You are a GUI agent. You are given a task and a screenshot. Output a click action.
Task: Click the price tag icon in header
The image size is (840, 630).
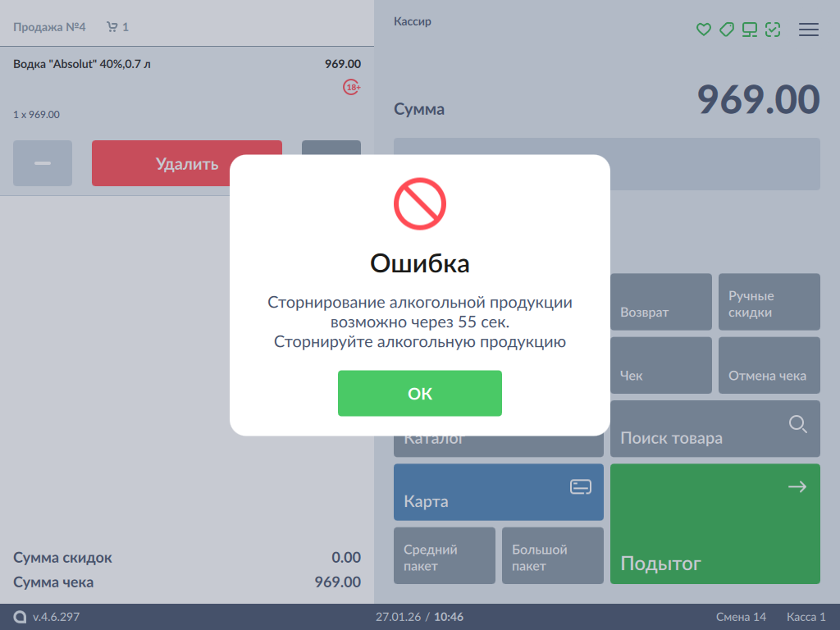(x=726, y=30)
